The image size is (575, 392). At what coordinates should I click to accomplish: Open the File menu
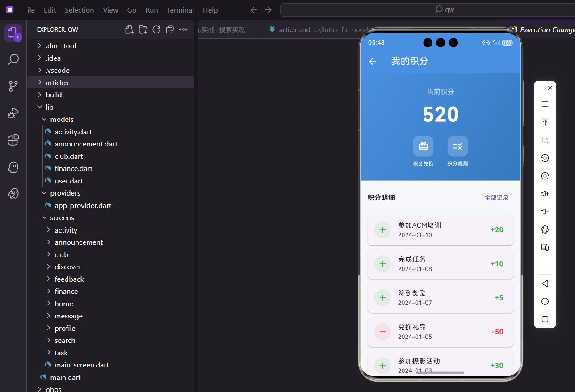point(29,10)
